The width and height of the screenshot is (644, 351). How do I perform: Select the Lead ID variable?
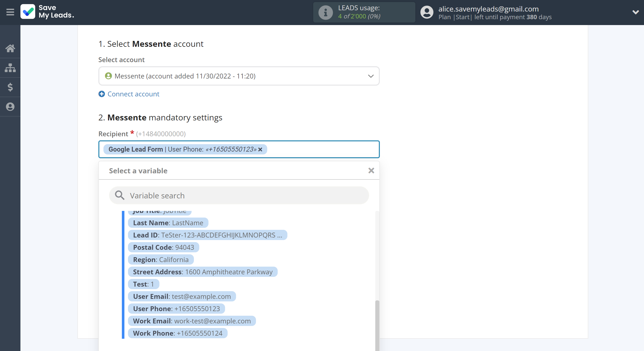[207, 235]
